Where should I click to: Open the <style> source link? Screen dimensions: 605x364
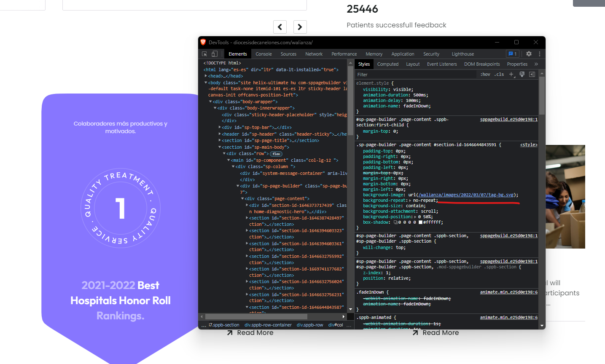(529, 145)
